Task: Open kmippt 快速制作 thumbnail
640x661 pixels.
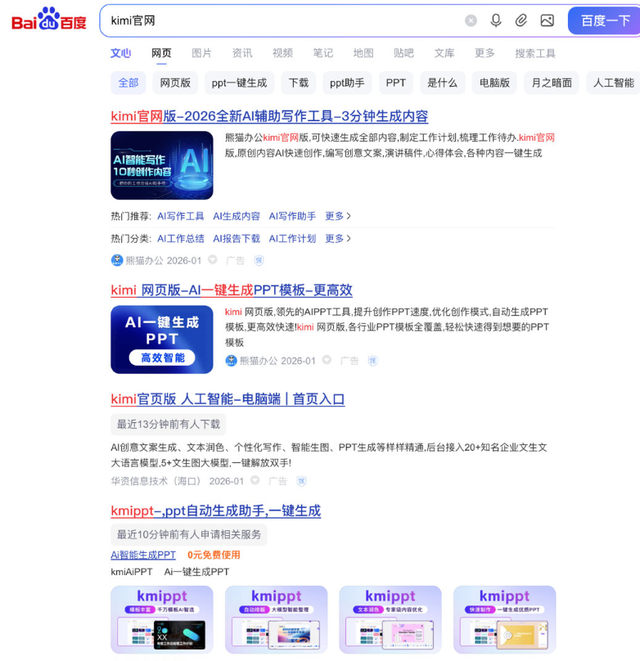Action: pyautogui.click(x=505, y=620)
